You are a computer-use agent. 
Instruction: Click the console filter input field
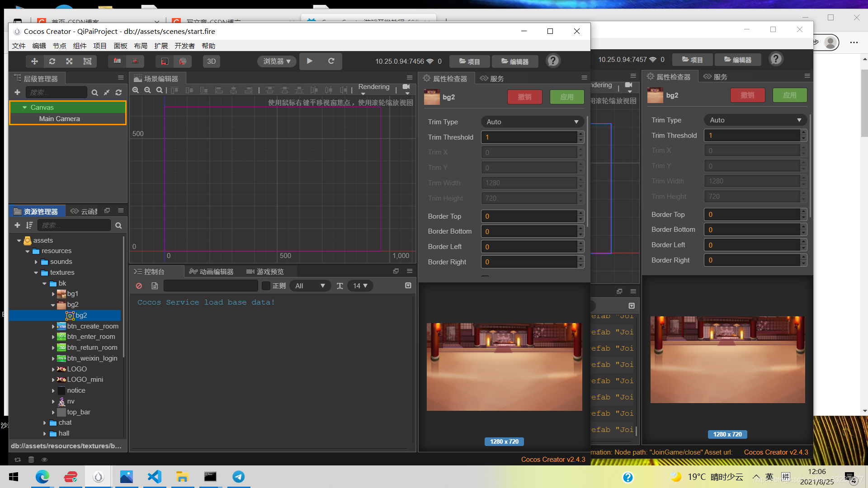pos(211,286)
